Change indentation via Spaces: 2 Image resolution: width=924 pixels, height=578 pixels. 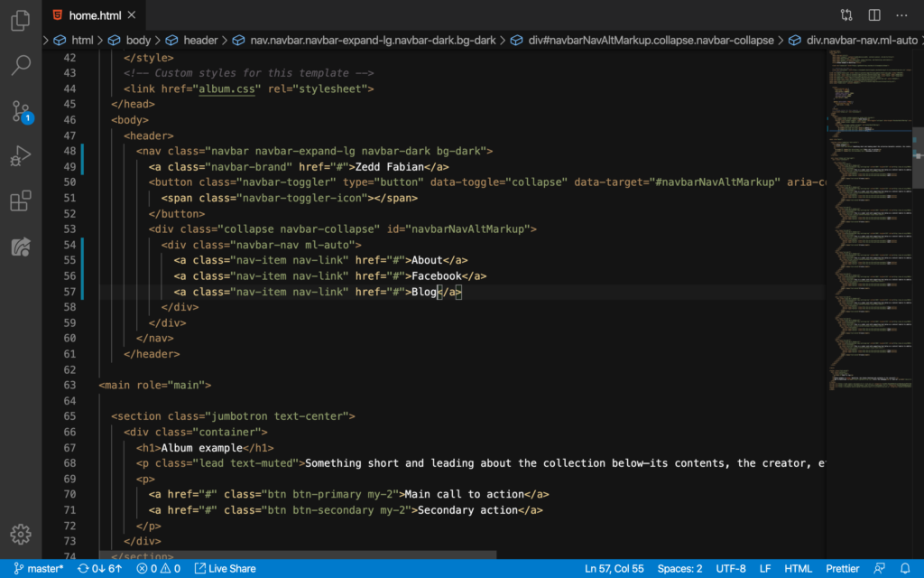click(x=679, y=569)
